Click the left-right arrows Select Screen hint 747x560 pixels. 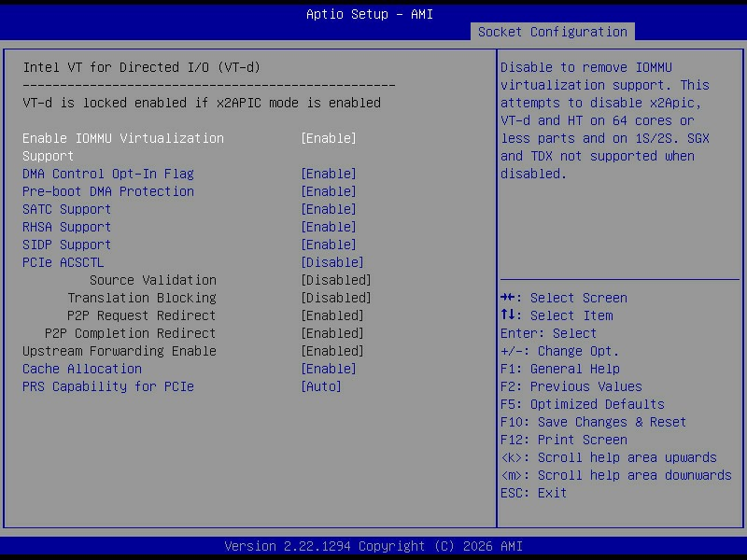pyautogui.click(x=564, y=298)
